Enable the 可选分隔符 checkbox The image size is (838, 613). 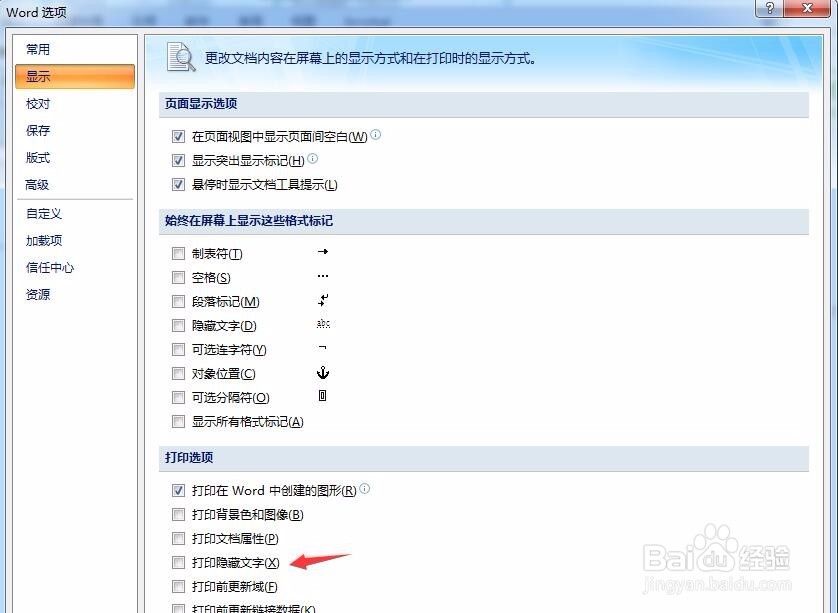click(x=179, y=398)
